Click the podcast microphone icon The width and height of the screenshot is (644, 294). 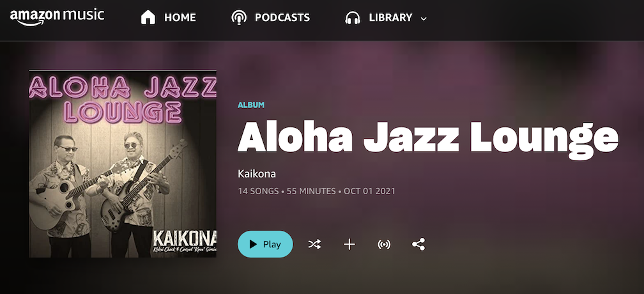[x=239, y=18]
